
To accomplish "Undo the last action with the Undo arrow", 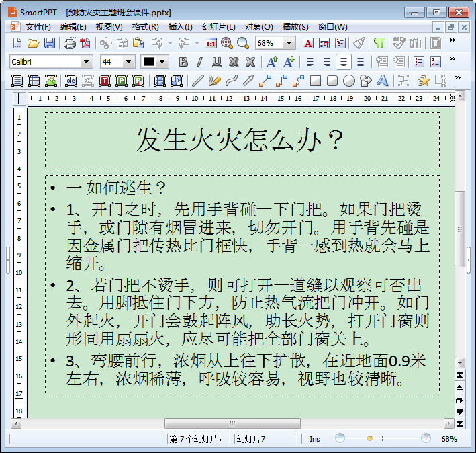I will click(157, 43).
